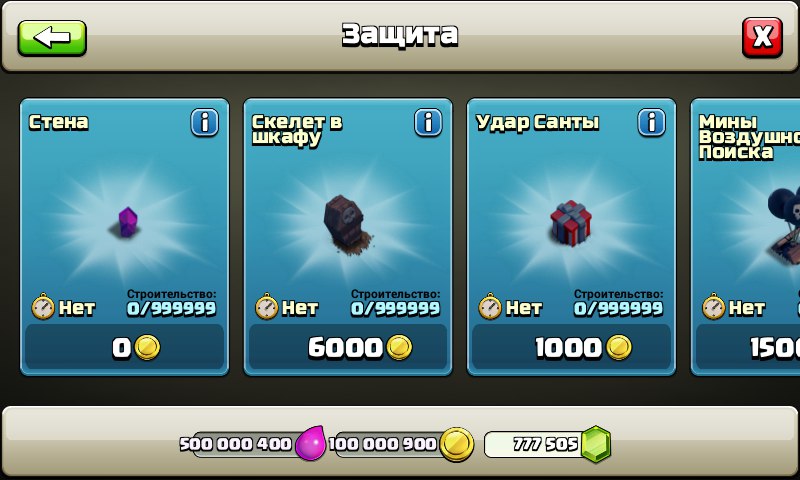Go back with the green arrow button
800x480 pixels.
[x=52, y=38]
